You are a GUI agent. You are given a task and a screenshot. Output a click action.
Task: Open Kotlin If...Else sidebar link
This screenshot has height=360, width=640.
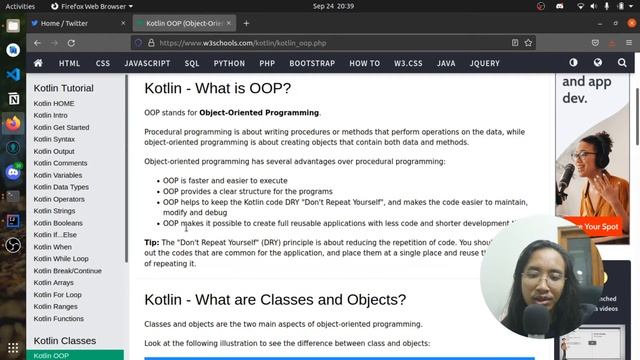(55, 235)
